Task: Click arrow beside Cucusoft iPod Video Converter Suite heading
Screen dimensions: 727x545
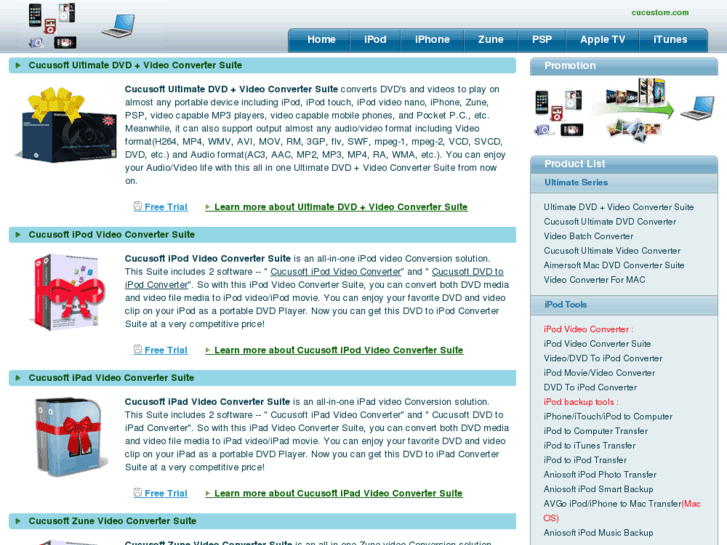Action: point(18,235)
